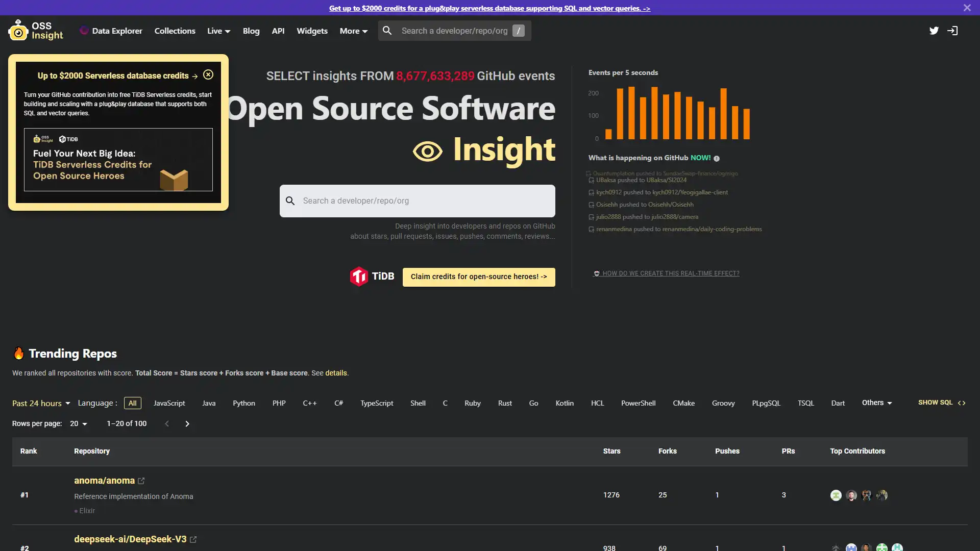Click the TiDB logo
Image resolution: width=980 pixels, height=551 pixels.
372,277
